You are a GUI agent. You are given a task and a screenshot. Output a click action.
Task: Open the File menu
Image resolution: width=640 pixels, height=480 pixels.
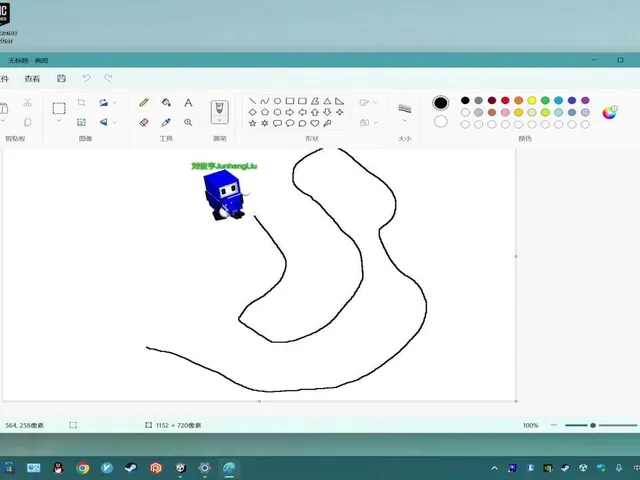(4, 79)
